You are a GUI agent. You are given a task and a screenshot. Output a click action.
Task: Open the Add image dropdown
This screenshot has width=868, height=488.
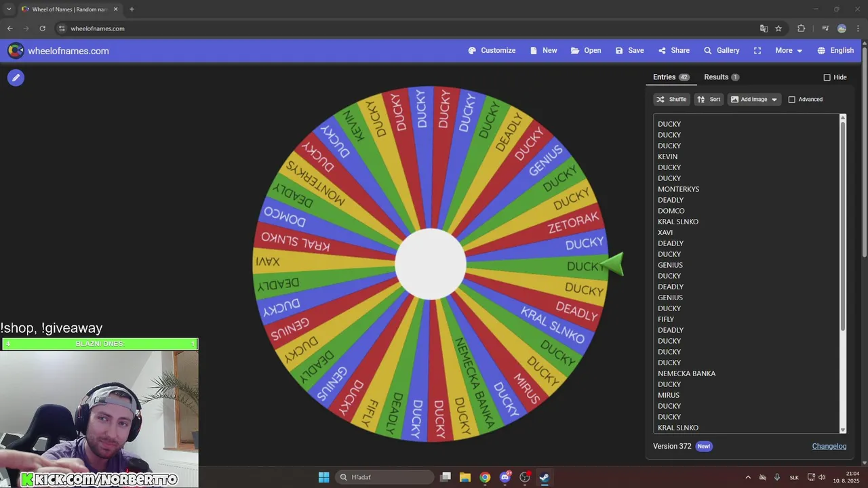[754, 100]
